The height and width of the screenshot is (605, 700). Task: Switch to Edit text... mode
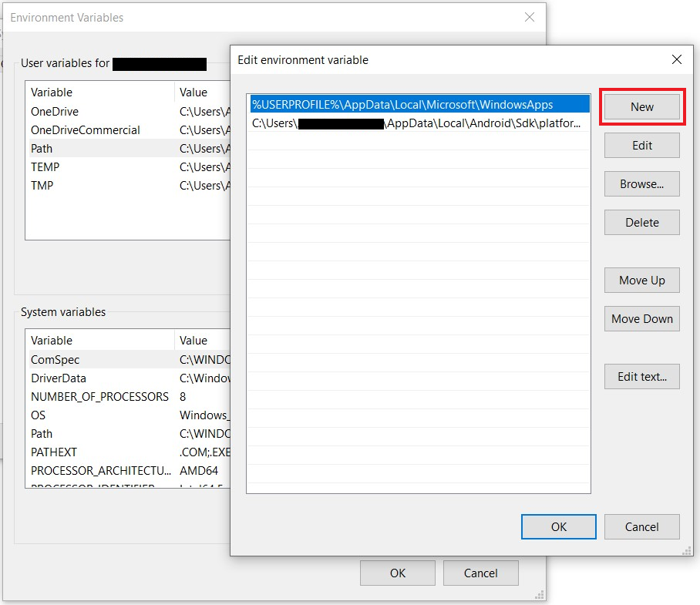641,377
